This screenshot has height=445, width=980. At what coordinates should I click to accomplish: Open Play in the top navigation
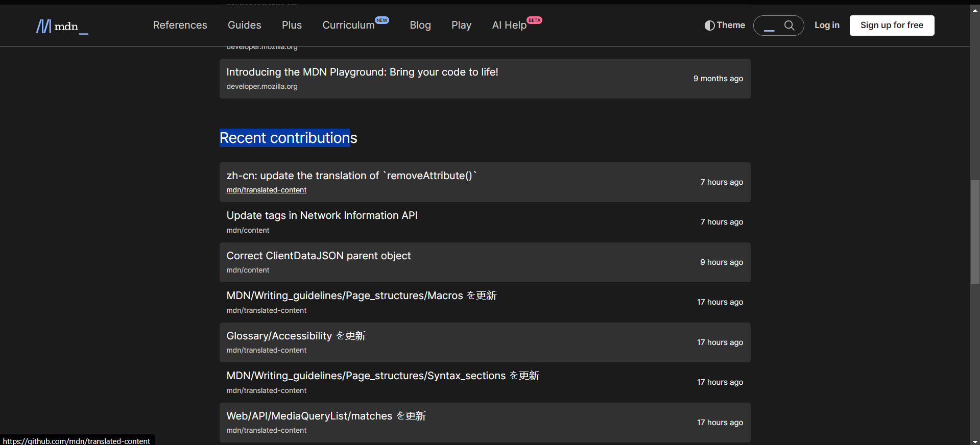(x=461, y=26)
